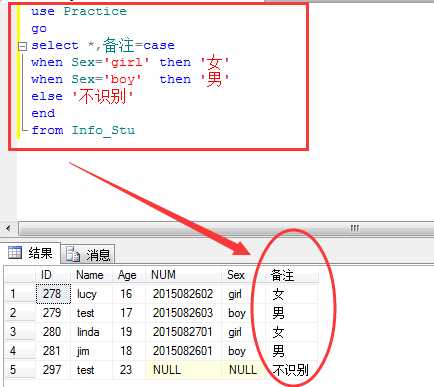This screenshot has width=434, height=387.
Task: Click the end keyword in editor
Action: [43, 113]
